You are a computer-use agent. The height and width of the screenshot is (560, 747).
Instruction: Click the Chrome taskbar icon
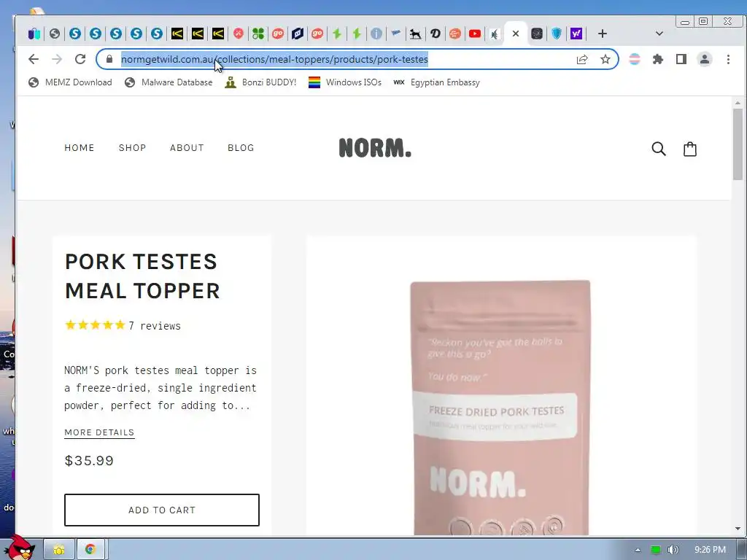(x=90, y=550)
